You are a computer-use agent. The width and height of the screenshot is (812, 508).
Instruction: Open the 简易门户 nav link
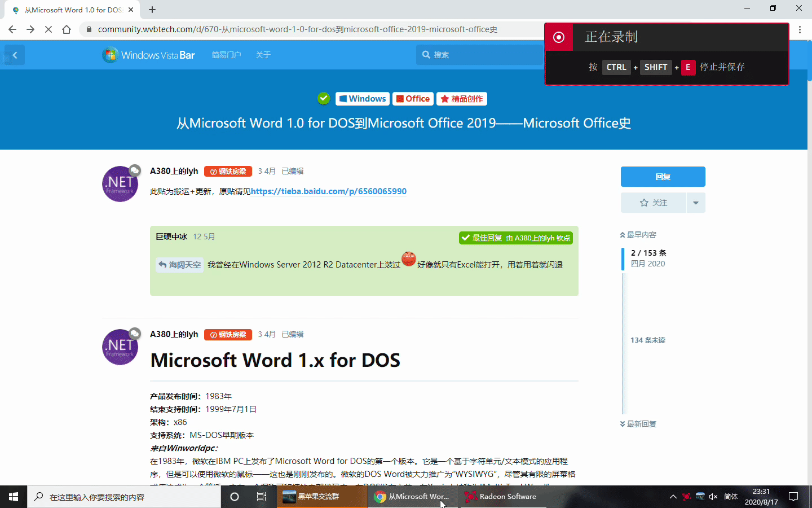click(x=226, y=55)
